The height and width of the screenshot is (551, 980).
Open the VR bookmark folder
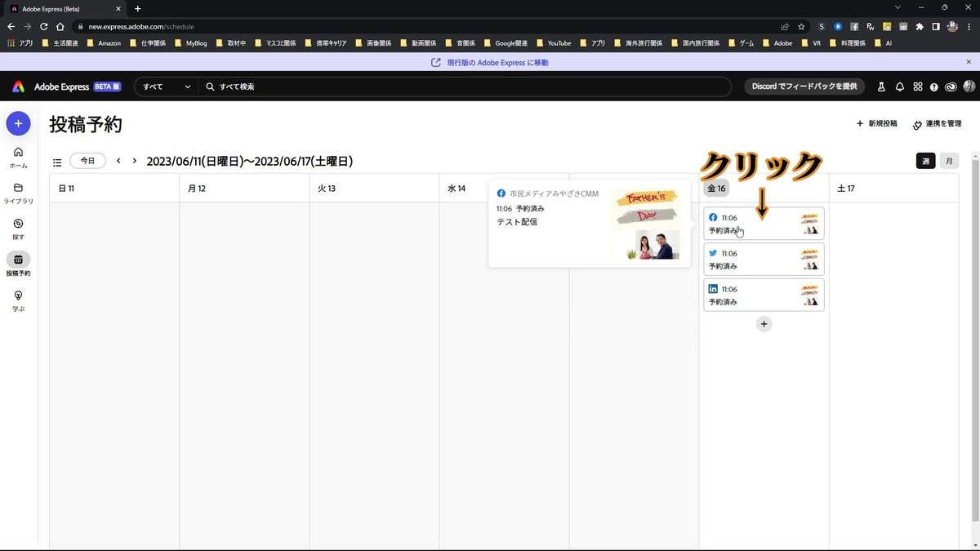[x=810, y=43]
